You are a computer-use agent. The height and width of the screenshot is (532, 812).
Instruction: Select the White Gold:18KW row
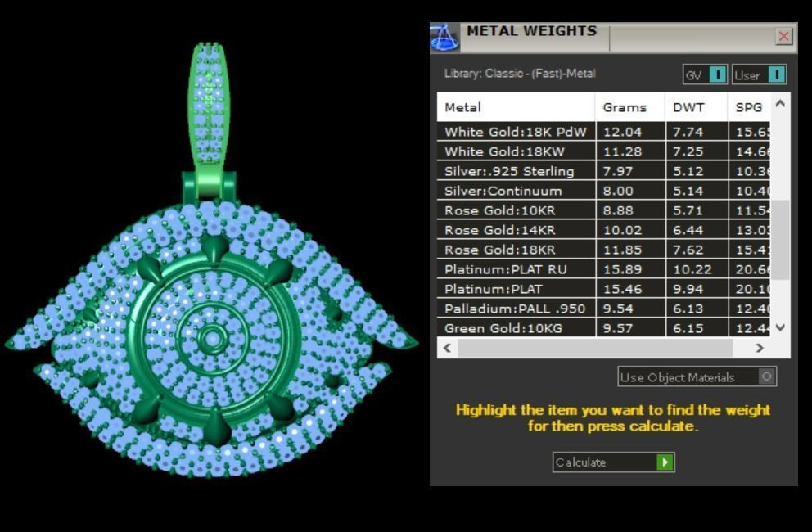(x=604, y=151)
